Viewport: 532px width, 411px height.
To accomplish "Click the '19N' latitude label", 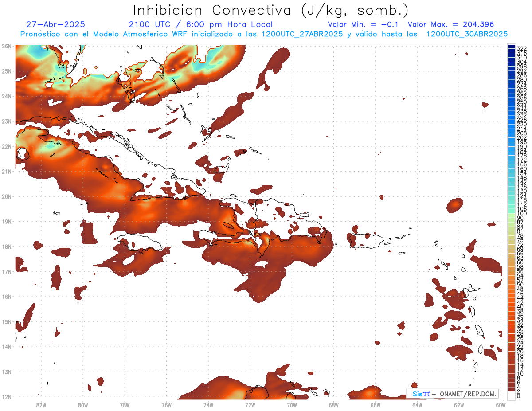I will point(6,221).
